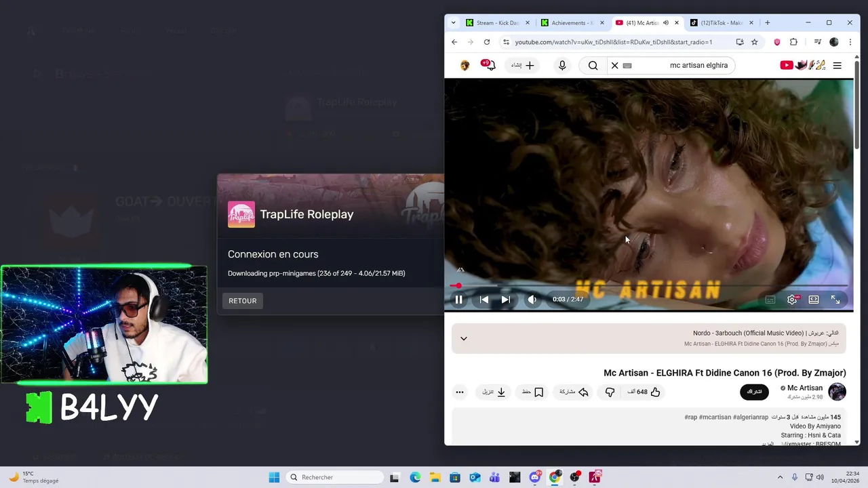This screenshot has width=868, height=488.
Task: Switch to the Achievements Kick tab
Action: point(572,23)
